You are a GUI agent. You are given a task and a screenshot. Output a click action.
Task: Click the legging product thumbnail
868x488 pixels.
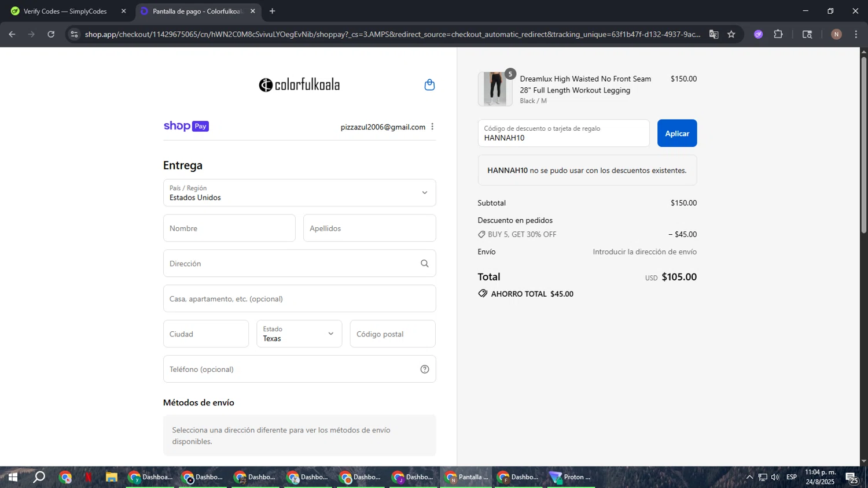coord(495,88)
